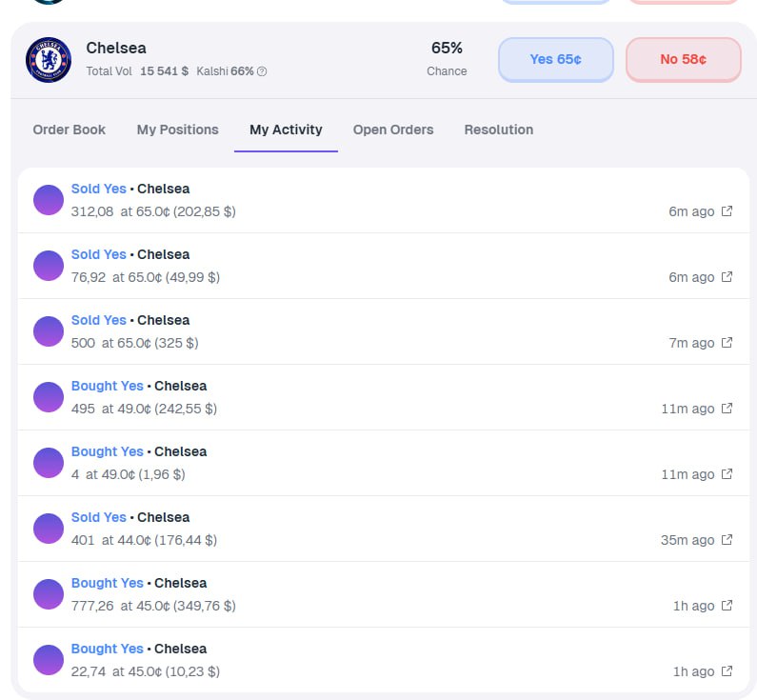Click '500 at 65.0¢ (325 $)' text
The width and height of the screenshot is (757, 700).
click(134, 343)
